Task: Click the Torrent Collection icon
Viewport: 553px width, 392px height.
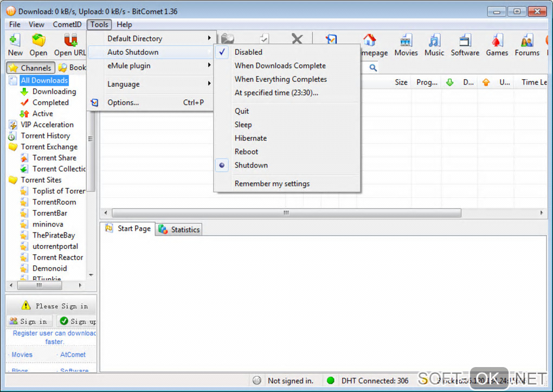Action: [24, 169]
